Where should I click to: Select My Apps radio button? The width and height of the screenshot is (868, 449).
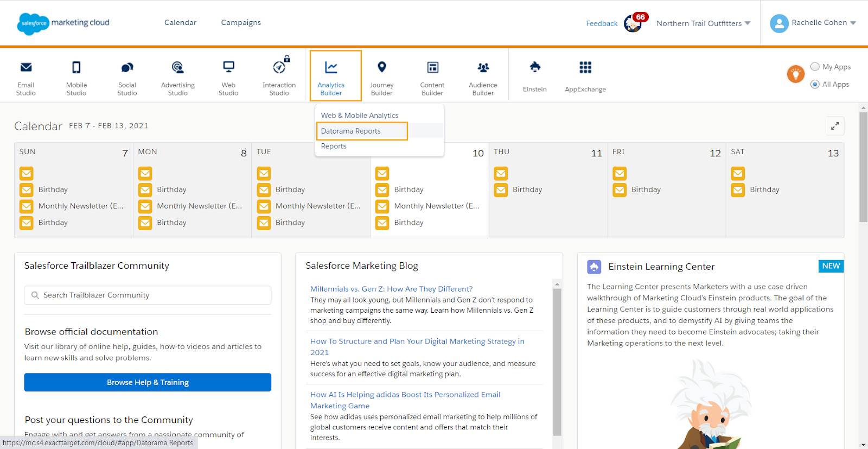[x=815, y=67]
